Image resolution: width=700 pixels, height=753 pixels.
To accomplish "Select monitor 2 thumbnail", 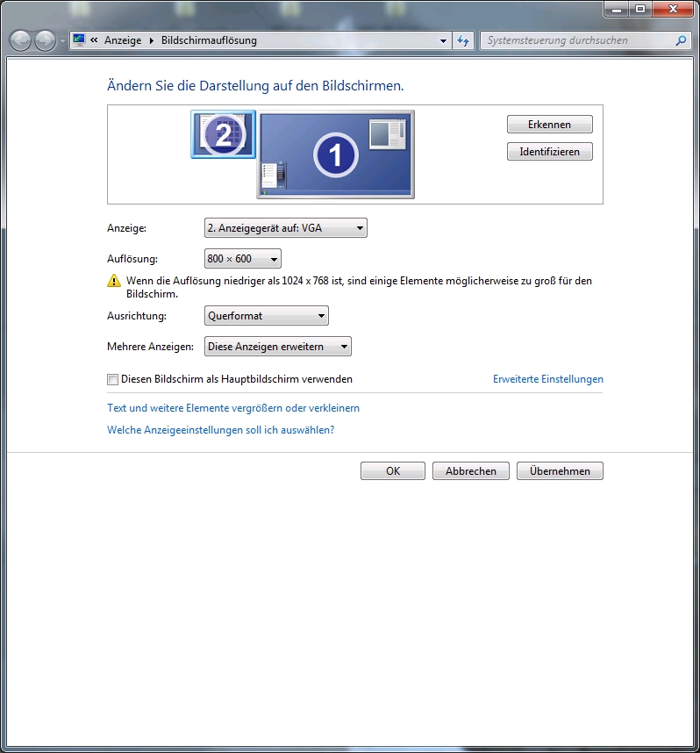I will click(x=224, y=134).
